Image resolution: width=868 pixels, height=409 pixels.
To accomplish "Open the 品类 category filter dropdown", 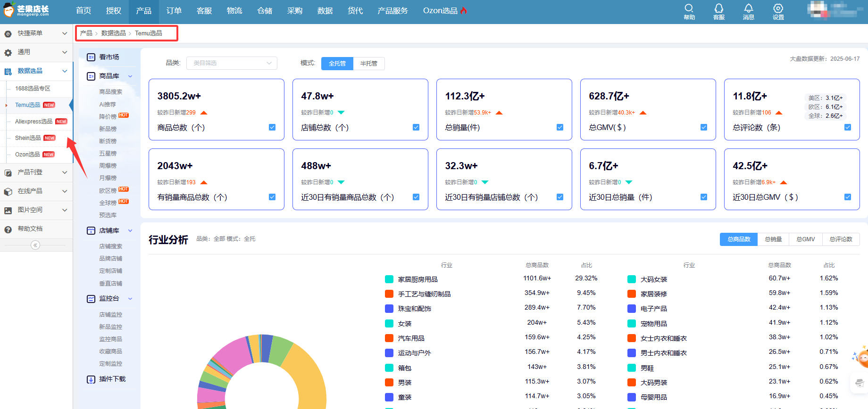I will pyautogui.click(x=232, y=63).
